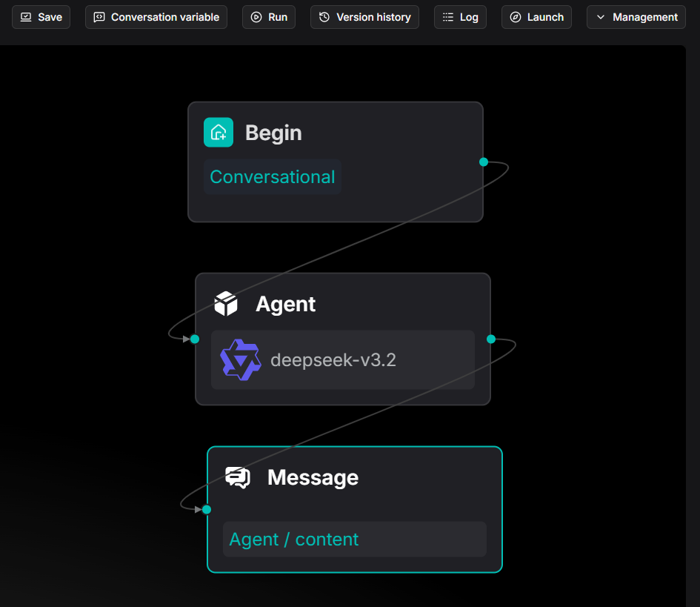Click the Begin node output connector dot
Screen dimensions: 700x607
point(484,162)
